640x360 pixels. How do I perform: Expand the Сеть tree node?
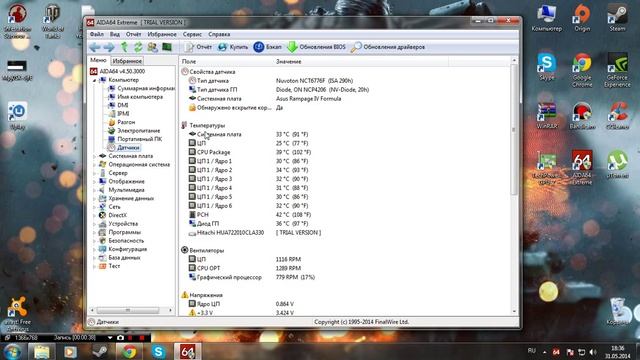point(94,207)
